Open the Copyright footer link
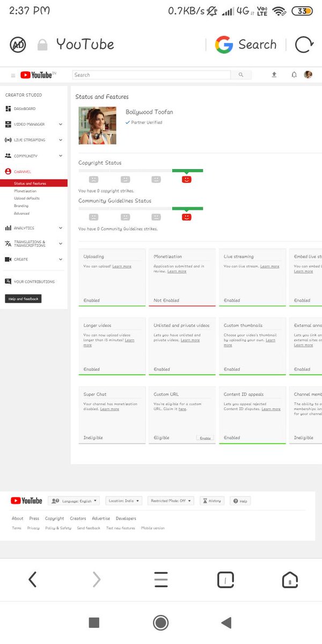 click(55, 518)
